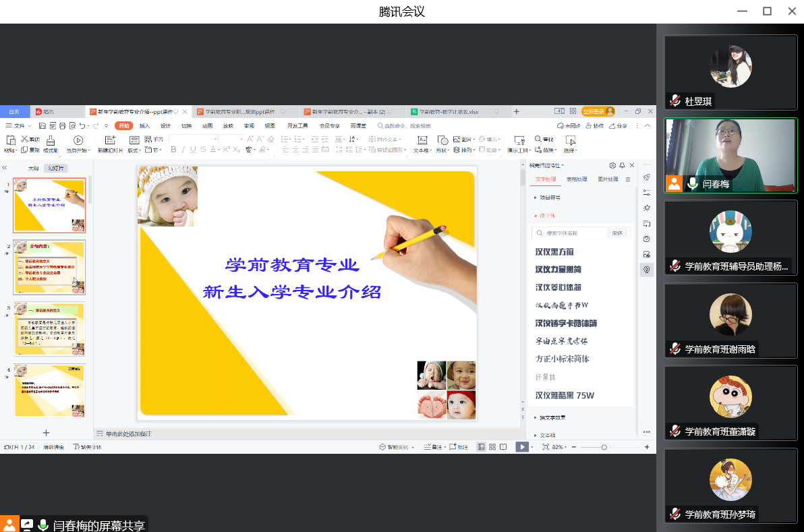Cut selection with the scissors (剪切) icon

pyautogui.click(x=30, y=139)
